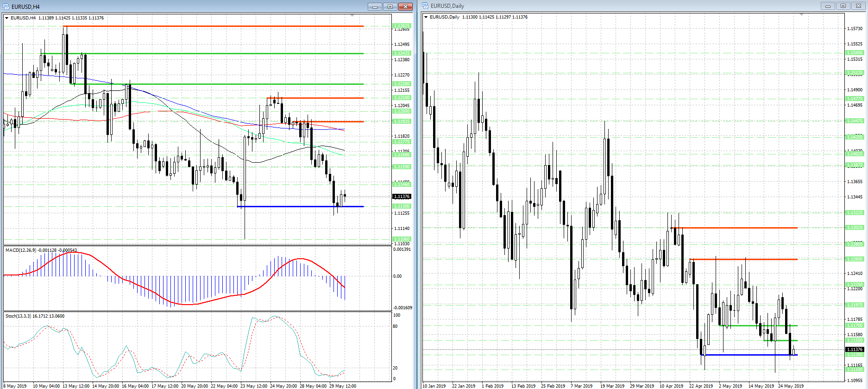Click the MACD scale value -0.001609
Viewport: 868px width, 389px height.
403,308
